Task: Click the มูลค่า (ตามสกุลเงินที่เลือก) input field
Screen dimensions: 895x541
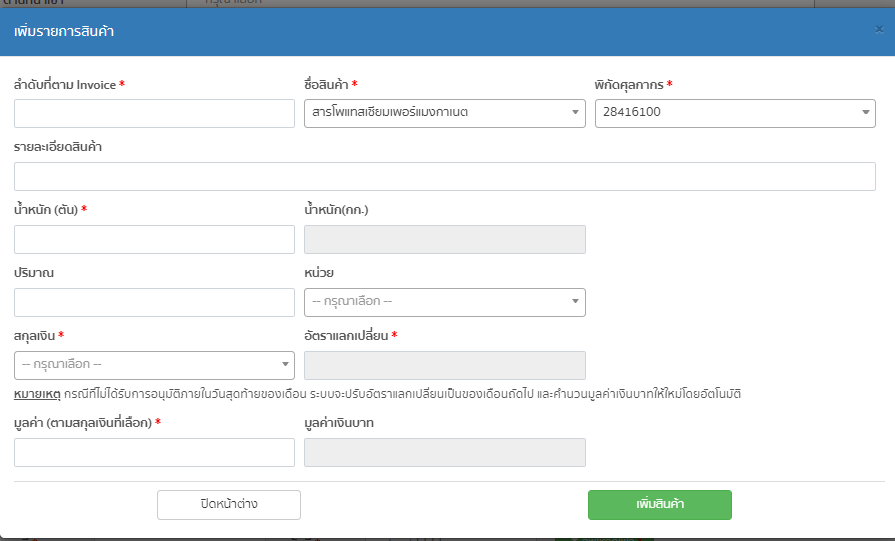Action: click(x=154, y=453)
